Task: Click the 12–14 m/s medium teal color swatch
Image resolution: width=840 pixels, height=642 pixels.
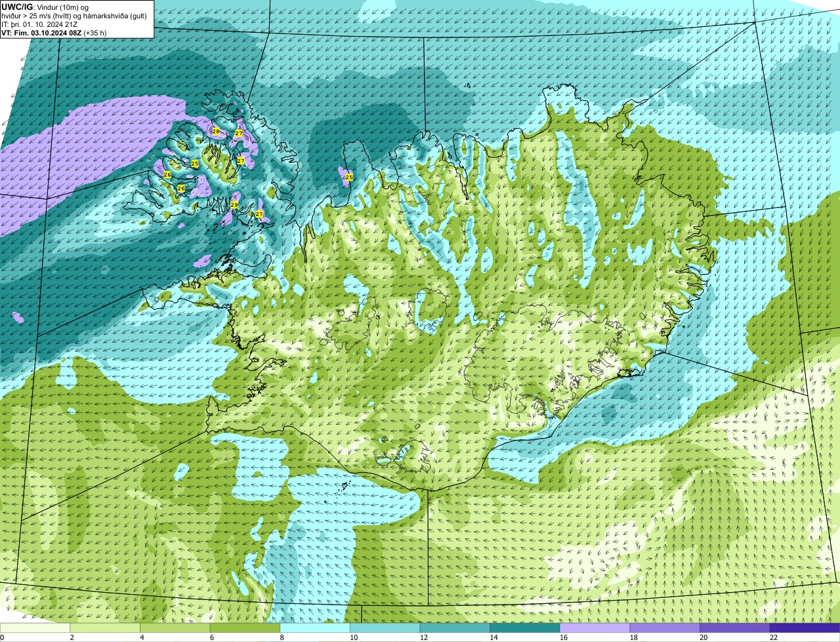Action: 455,628
